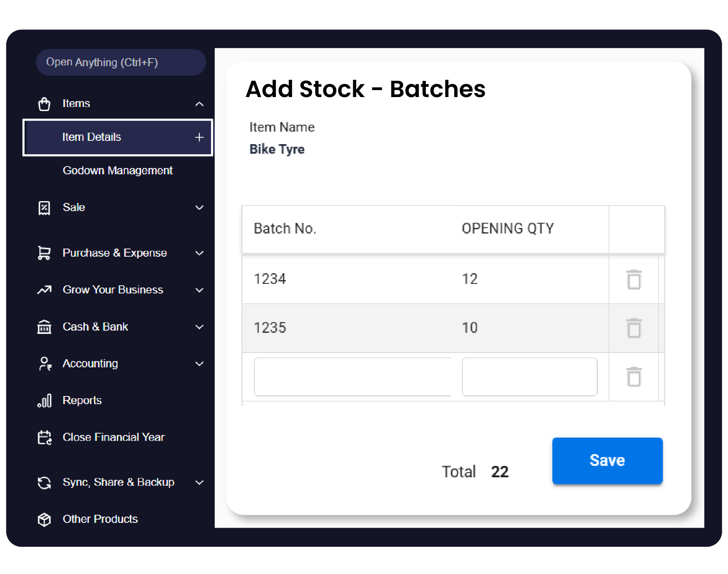The height and width of the screenshot is (574, 728).
Task: Click the empty Batch No. input field
Action: point(353,376)
